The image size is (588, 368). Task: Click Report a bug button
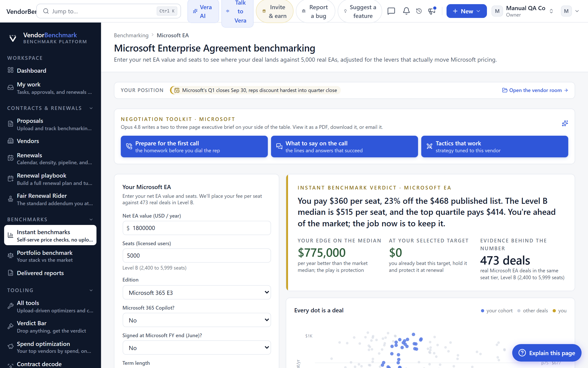pyautogui.click(x=315, y=11)
